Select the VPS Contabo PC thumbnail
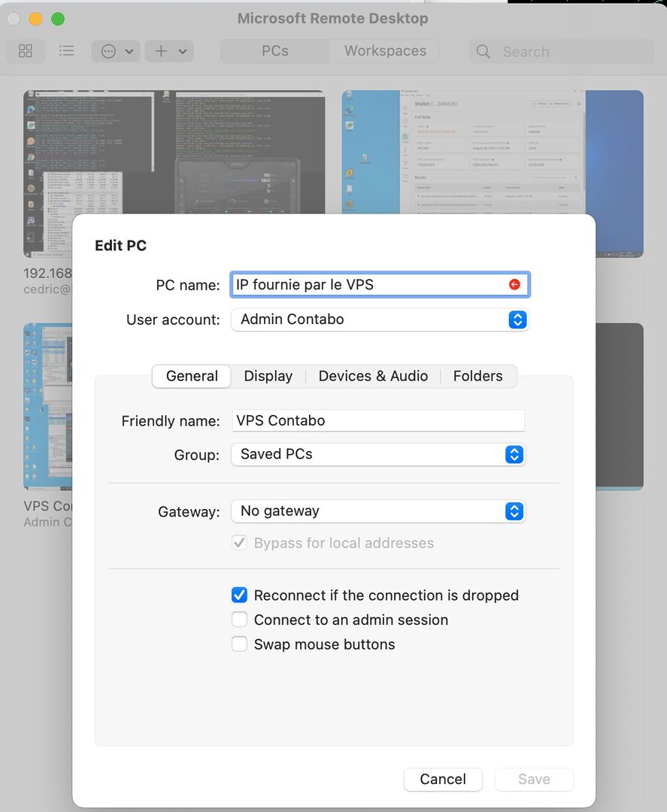 [x=47, y=407]
